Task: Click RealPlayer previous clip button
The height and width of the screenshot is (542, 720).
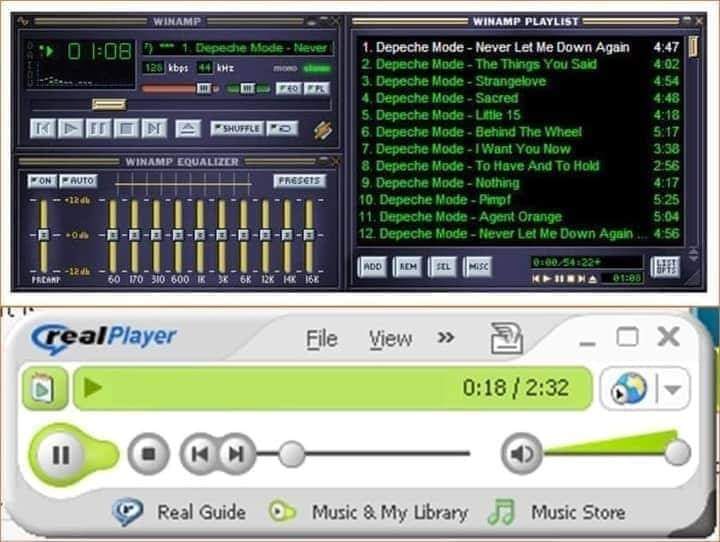Action: point(199,454)
